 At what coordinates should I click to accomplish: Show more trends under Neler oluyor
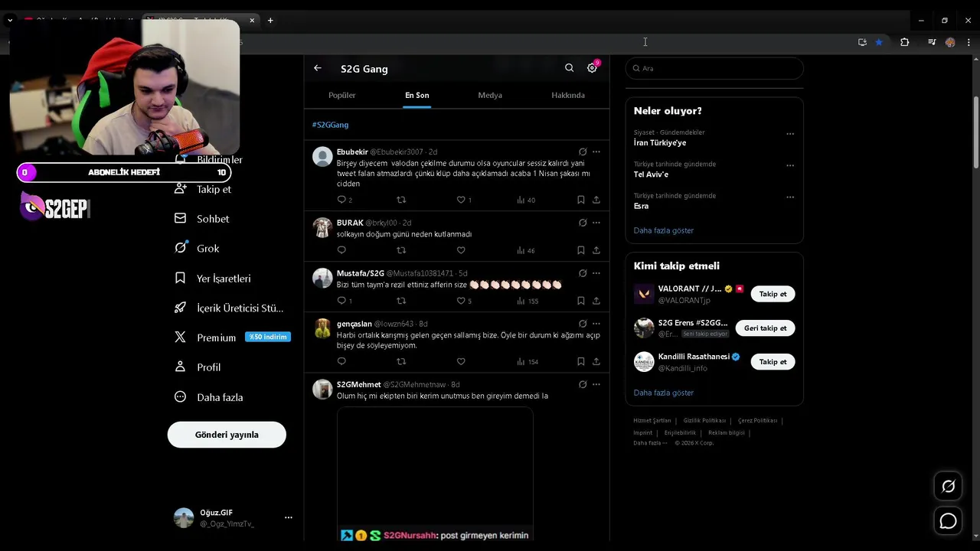pos(664,230)
